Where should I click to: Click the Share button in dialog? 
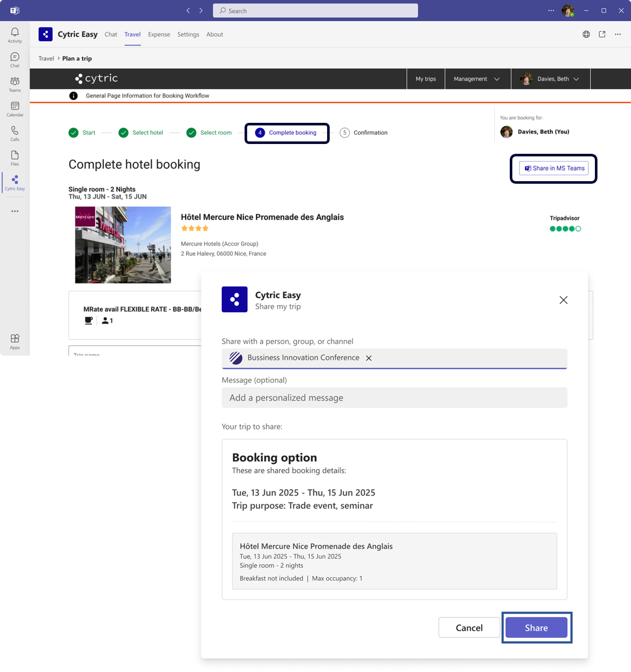(x=536, y=628)
